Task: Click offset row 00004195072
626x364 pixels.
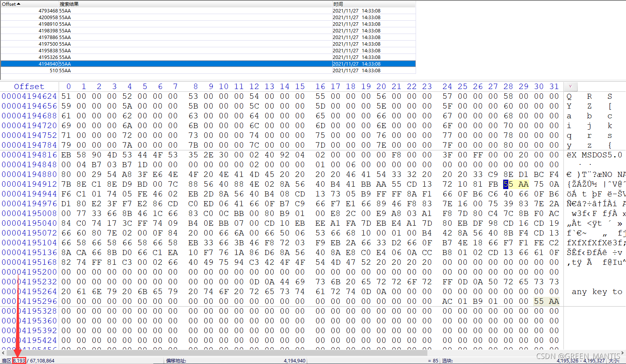Action: coord(29,233)
